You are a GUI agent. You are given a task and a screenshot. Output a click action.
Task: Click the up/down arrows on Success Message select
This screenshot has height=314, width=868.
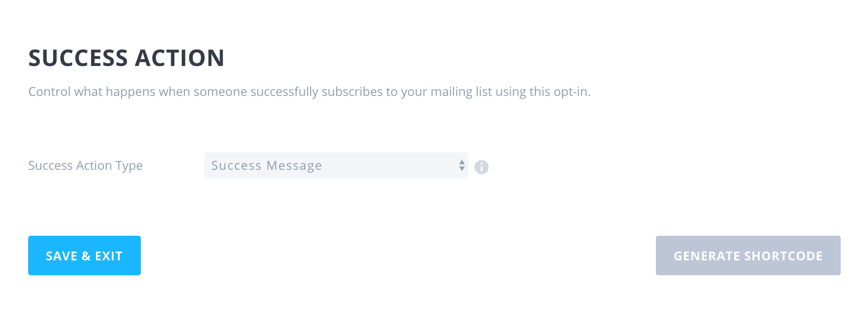[462, 165]
